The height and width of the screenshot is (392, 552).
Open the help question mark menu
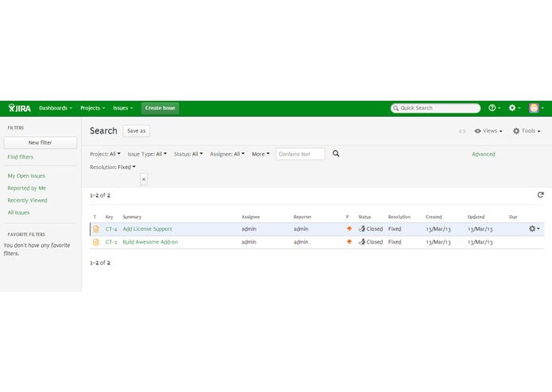pyautogui.click(x=494, y=108)
